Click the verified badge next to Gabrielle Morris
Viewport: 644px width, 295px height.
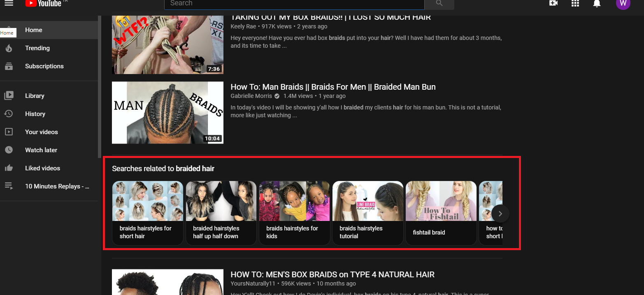coord(277,96)
